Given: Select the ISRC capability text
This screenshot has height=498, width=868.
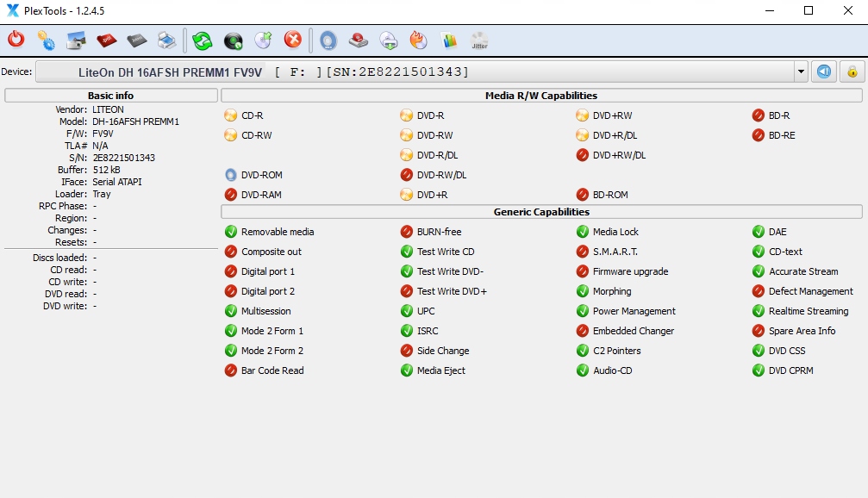Looking at the screenshot, I should point(428,331).
